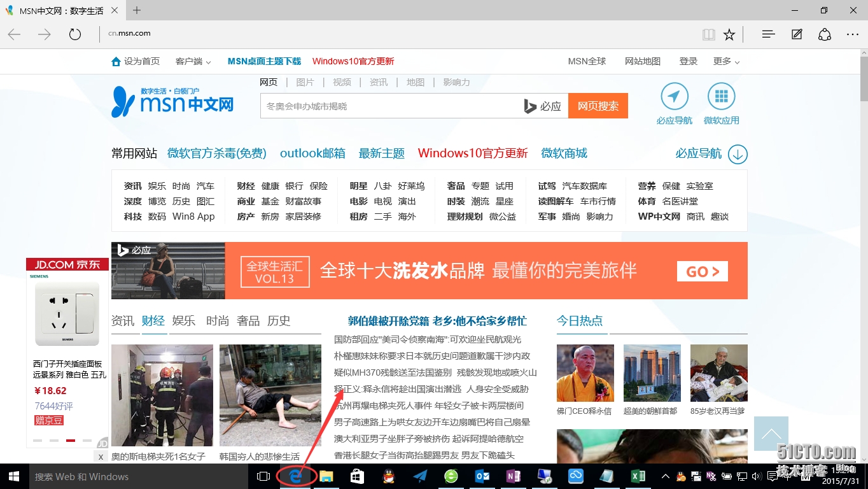
Task: Open Excel from the taskbar
Action: tap(638, 476)
